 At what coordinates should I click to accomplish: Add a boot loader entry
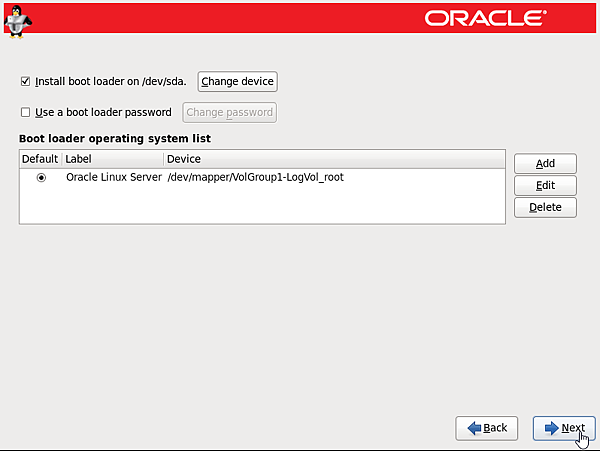[545, 164]
